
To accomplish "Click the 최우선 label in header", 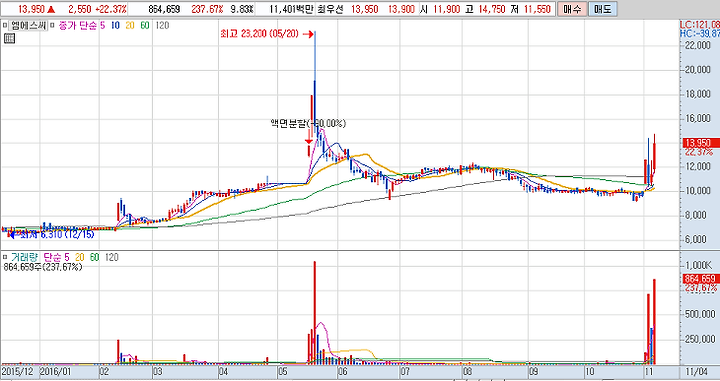I will point(332,9).
